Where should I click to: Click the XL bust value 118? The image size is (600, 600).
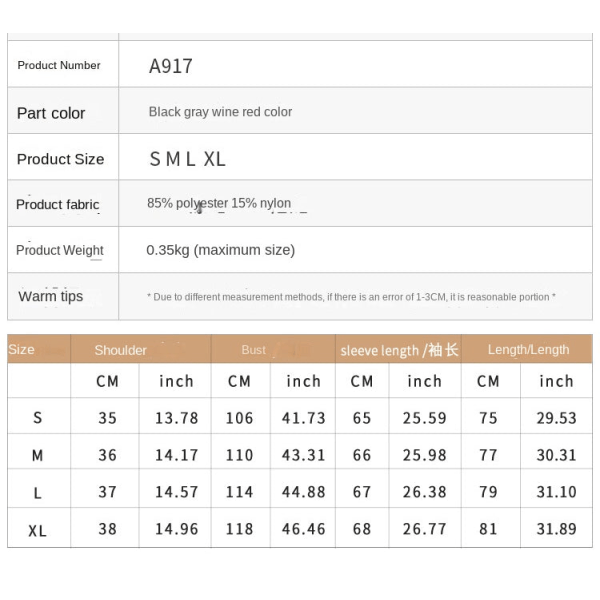coord(240,529)
